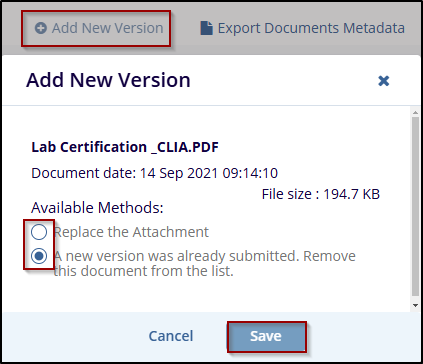
Task: Click the 'Remove this document from the list' label text
Action: click(204, 263)
